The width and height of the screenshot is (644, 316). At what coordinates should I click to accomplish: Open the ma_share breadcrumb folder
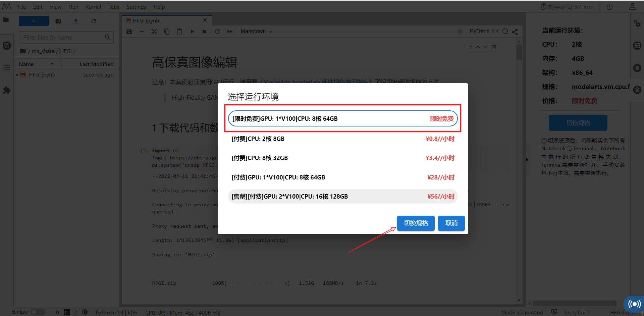(x=43, y=51)
